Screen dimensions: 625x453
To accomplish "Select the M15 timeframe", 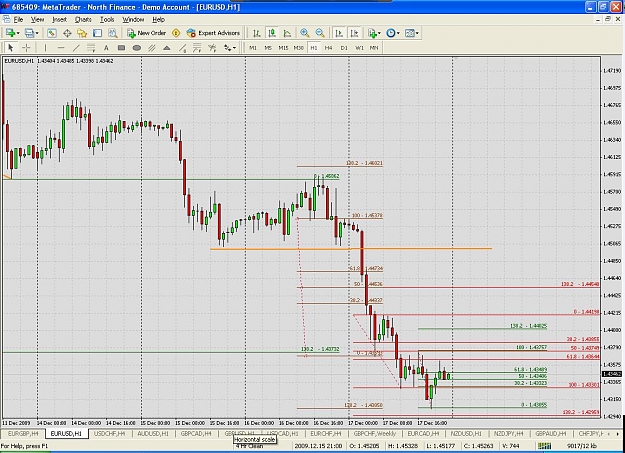I will coord(283,48).
